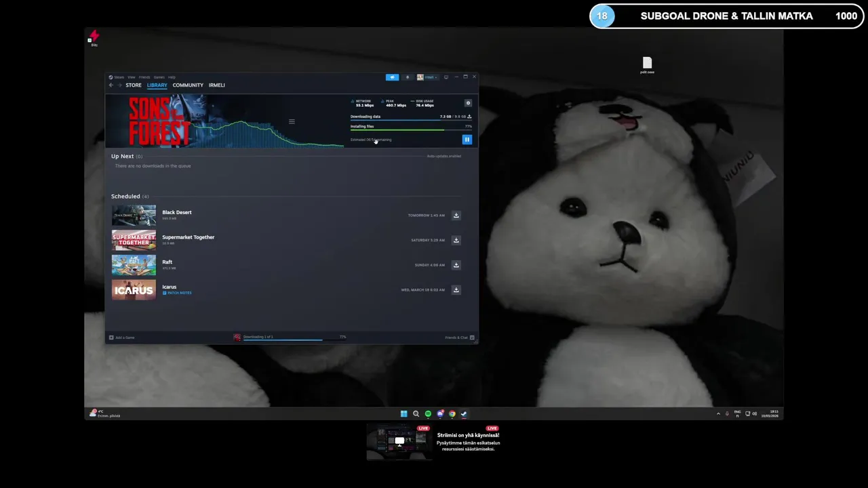Click the ENG language indicator
The image size is (868, 488).
(x=737, y=413)
